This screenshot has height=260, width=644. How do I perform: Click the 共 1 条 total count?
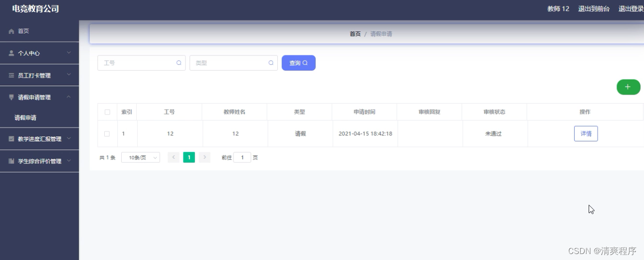(x=107, y=157)
